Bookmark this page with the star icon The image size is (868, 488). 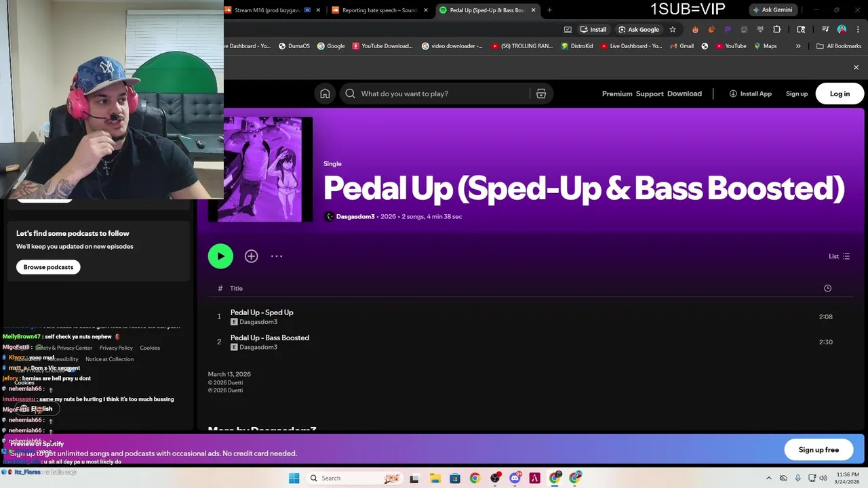click(x=673, y=29)
